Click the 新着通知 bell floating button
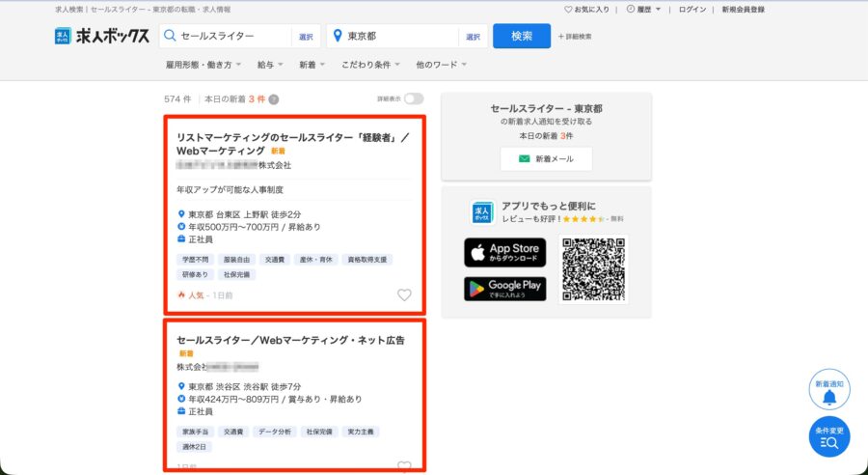This screenshot has height=475, width=868. (829, 390)
